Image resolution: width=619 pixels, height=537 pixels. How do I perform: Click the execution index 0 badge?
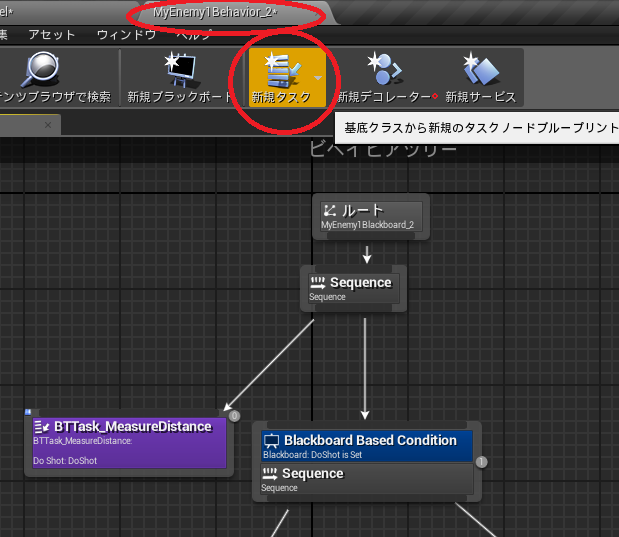click(x=234, y=416)
